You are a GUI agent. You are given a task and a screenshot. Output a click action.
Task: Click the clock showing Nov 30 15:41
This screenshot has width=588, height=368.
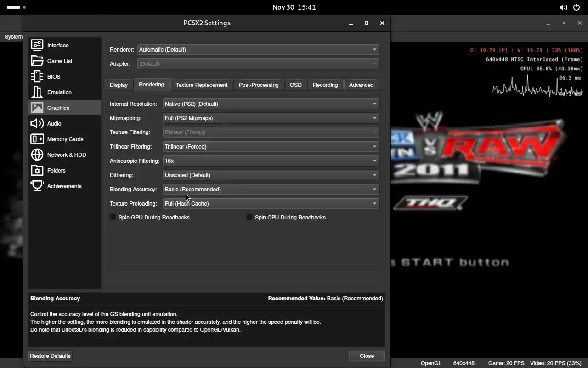[294, 7]
